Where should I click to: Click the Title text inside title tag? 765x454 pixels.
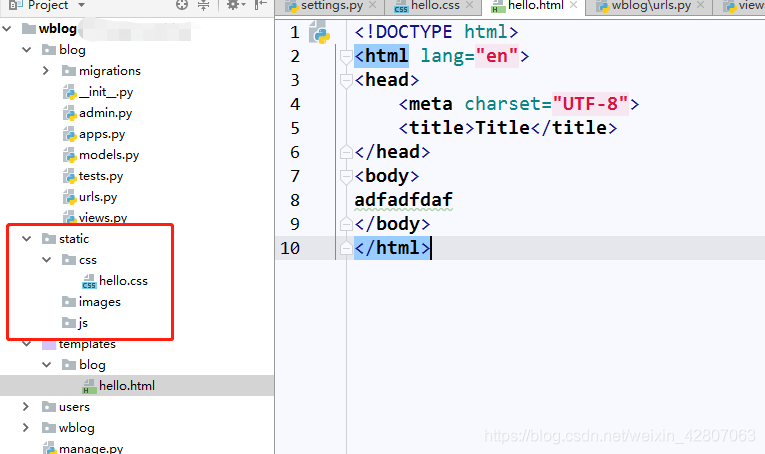[x=503, y=128]
